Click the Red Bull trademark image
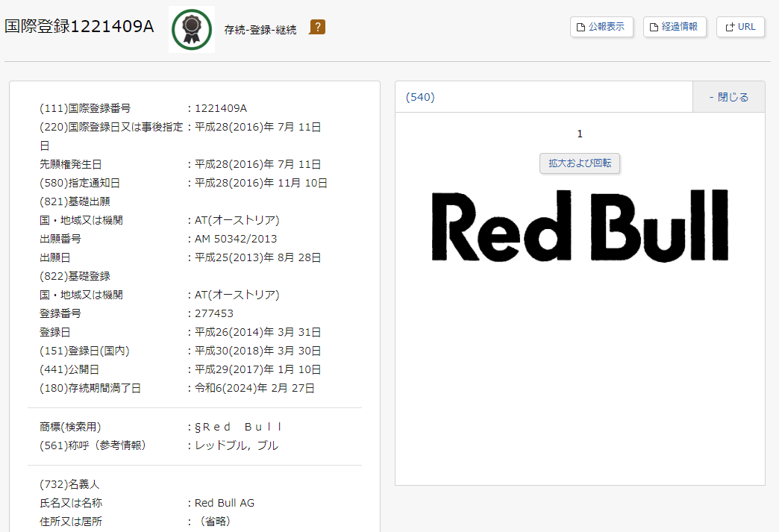 point(580,226)
